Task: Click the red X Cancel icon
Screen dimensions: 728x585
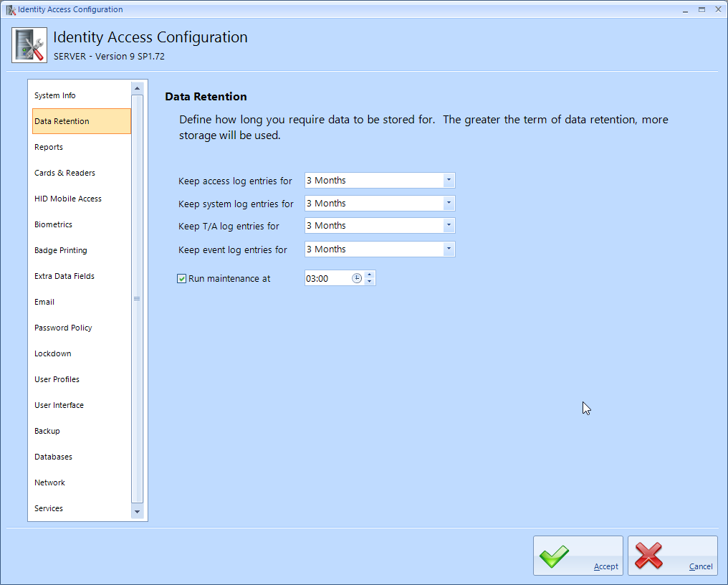Action: (648, 556)
